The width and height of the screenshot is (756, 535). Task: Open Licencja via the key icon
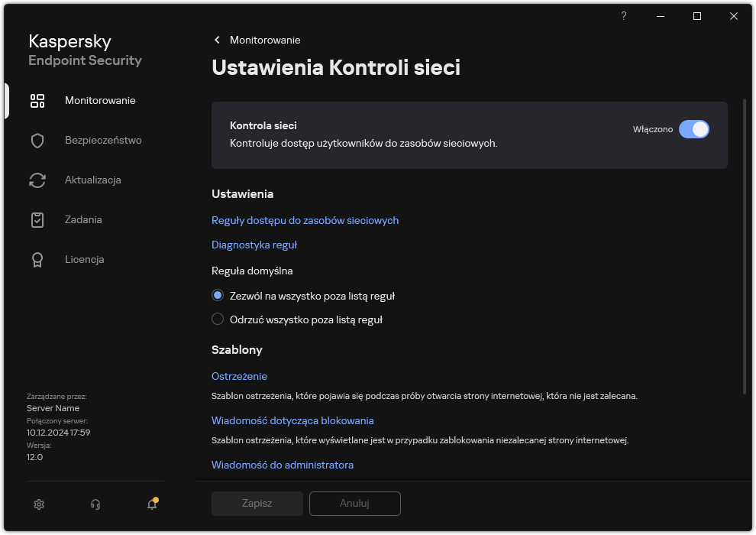[x=37, y=259]
